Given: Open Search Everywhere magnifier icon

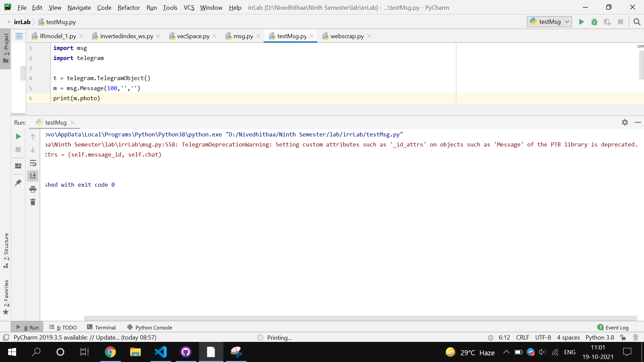Looking at the screenshot, I should (x=637, y=22).
